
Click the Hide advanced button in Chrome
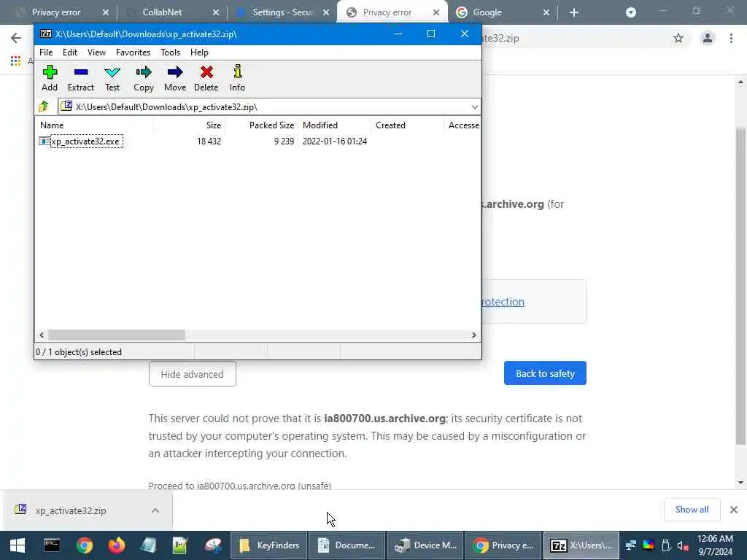[x=192, y=374]
